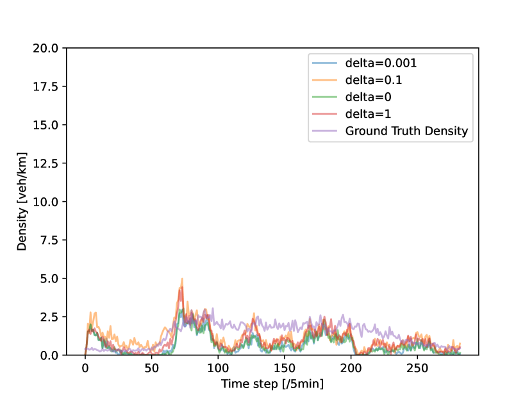
Task: Click the 'Density [veh/km]' y-axis label
Action: [22, 201]
